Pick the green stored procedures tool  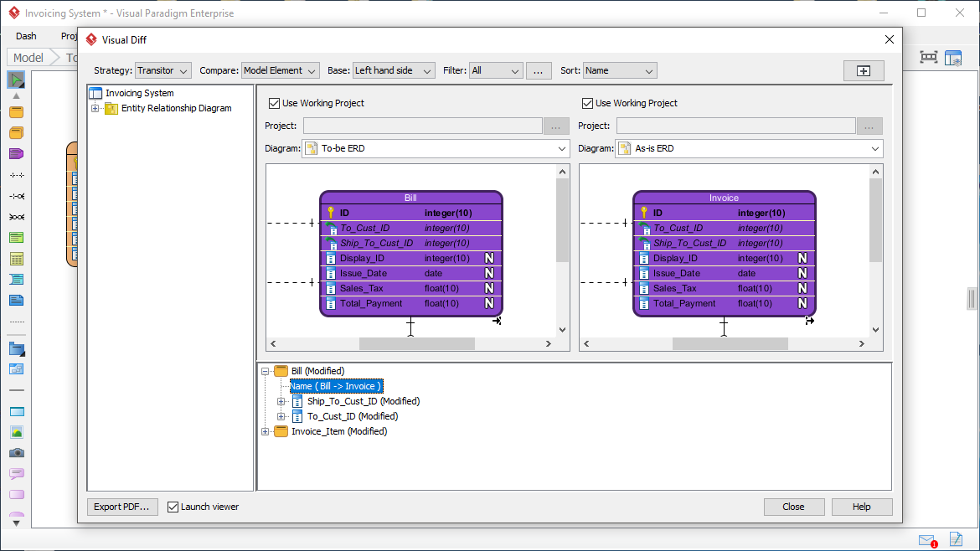[x=16, y=238]
